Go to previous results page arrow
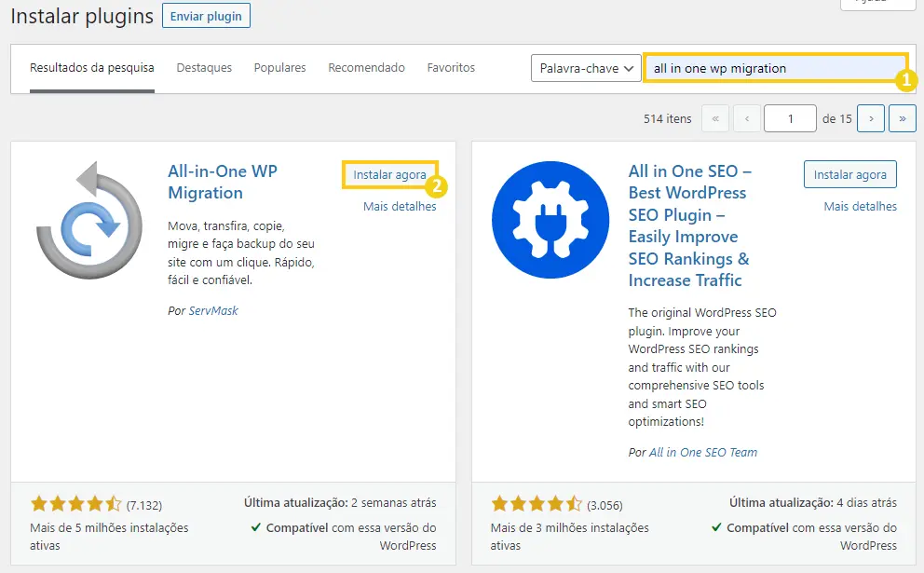 point(747,118)
